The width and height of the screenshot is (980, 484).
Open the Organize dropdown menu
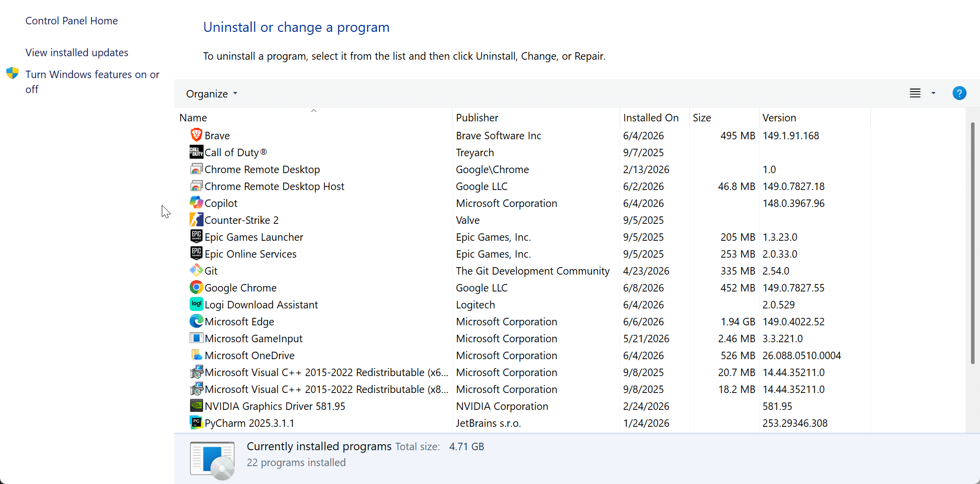point(212,94)
